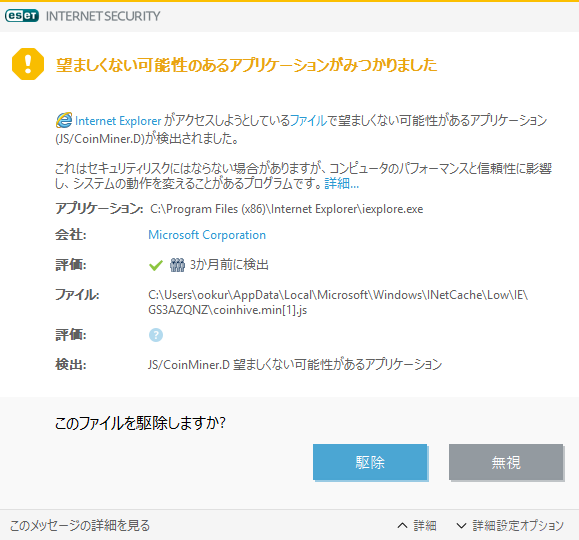Click the 駆除 button
This screenshot has height=540, width=579.
point(370,462)
